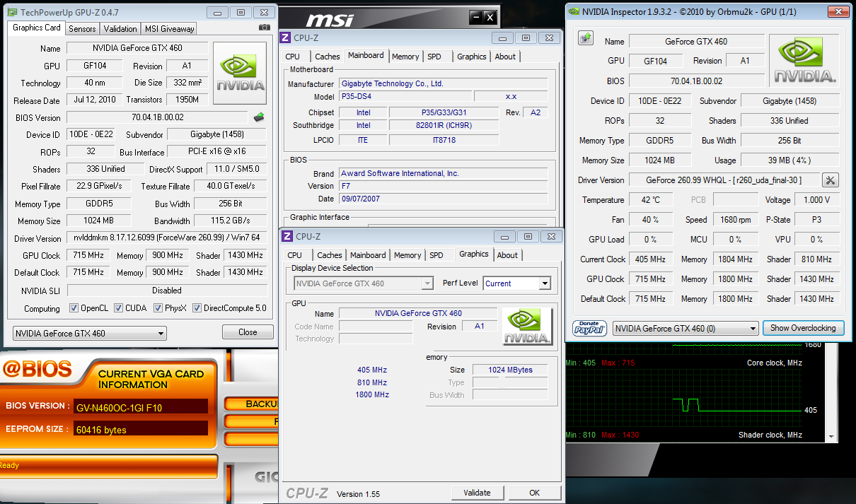856x504 pixels.
Task: Click Show Overclocking in NVIDIA Inspector
Action: tap(803, 328)
